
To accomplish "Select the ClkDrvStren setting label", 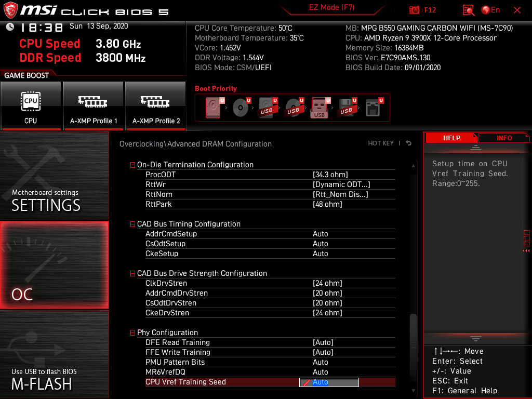I will [166, 283].
